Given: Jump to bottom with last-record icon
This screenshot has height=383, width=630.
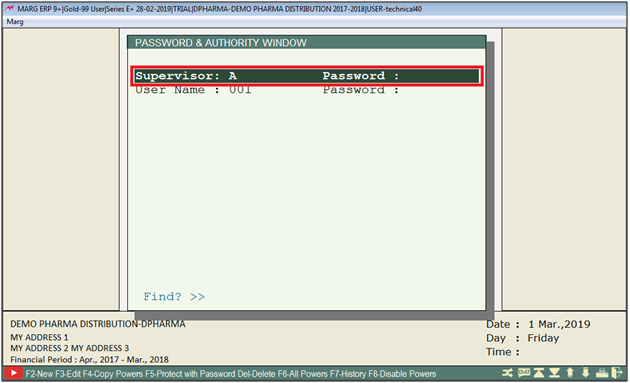Looking at the screenshot, I should tap(554, 373).
